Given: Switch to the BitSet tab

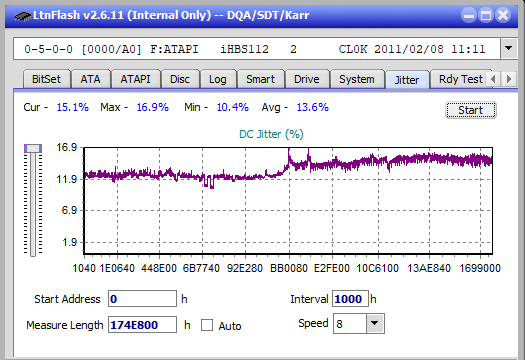Looking at the screenshot, I should coord(47,79).
